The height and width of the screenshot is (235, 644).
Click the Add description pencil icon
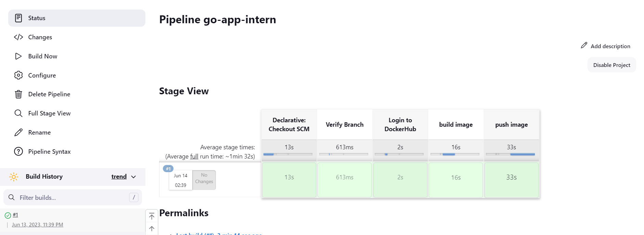[x=583, y=45]
